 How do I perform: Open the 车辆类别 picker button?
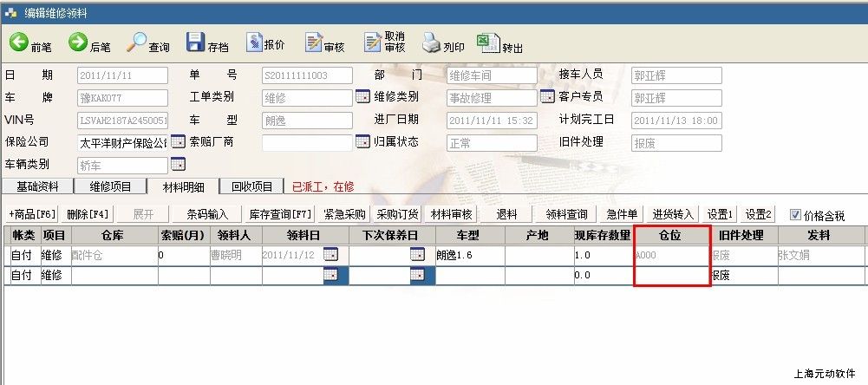pyautogui.click(x=177, y=164)
